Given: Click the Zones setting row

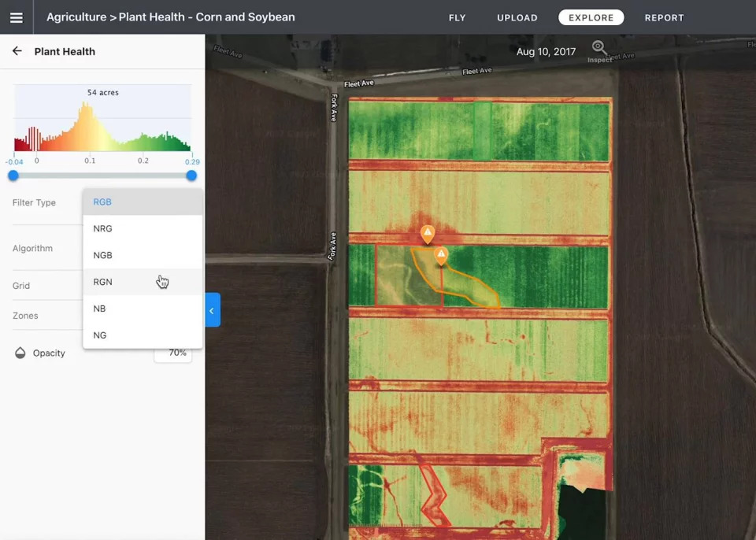Looking at the screenshot, I should pyautogui.click(x=47, y=316).
